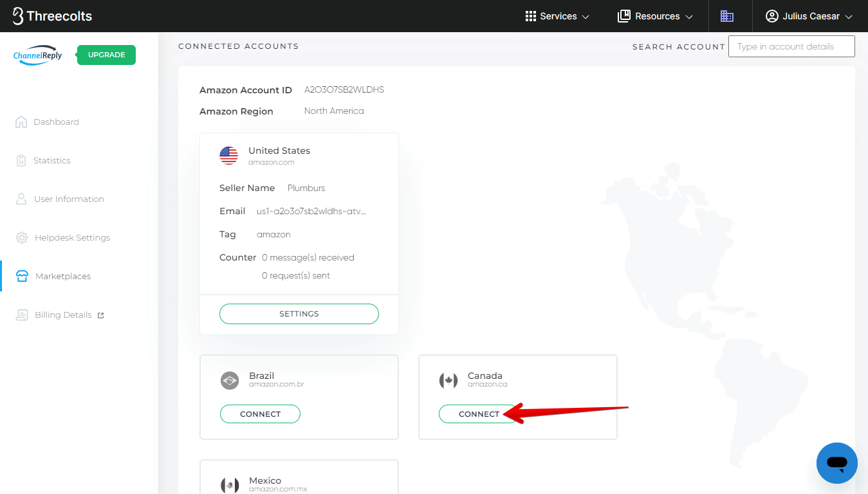
Task: Connect the Brazil marketplace
Action: pos(260,414)
